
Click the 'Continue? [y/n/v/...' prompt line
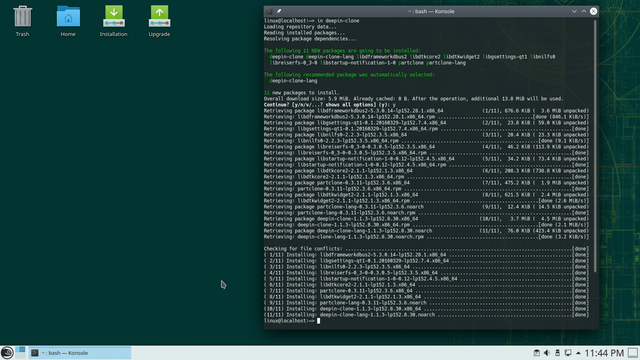point(330,104)
